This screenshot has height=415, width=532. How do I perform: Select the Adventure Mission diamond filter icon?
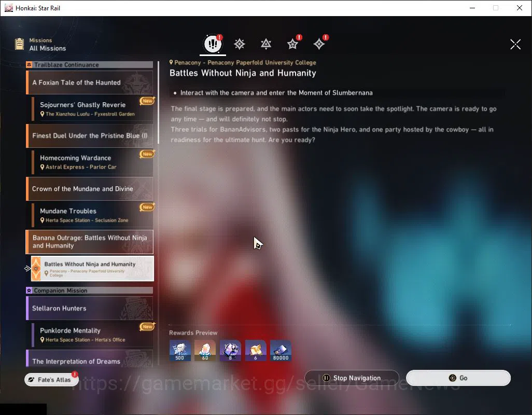point(319,44)
